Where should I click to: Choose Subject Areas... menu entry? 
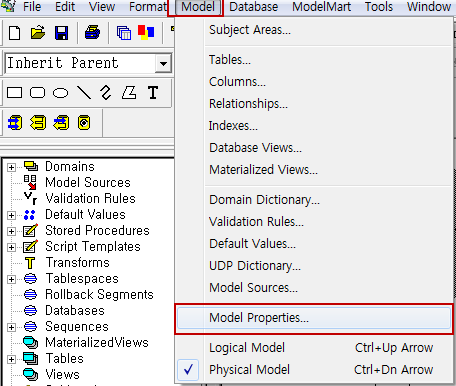tap(313, 30)
